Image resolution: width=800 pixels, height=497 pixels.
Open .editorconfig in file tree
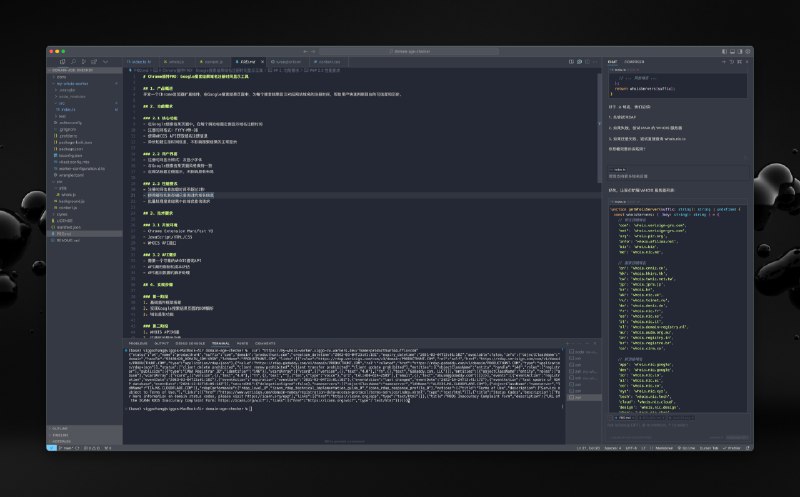pos(84,122)
